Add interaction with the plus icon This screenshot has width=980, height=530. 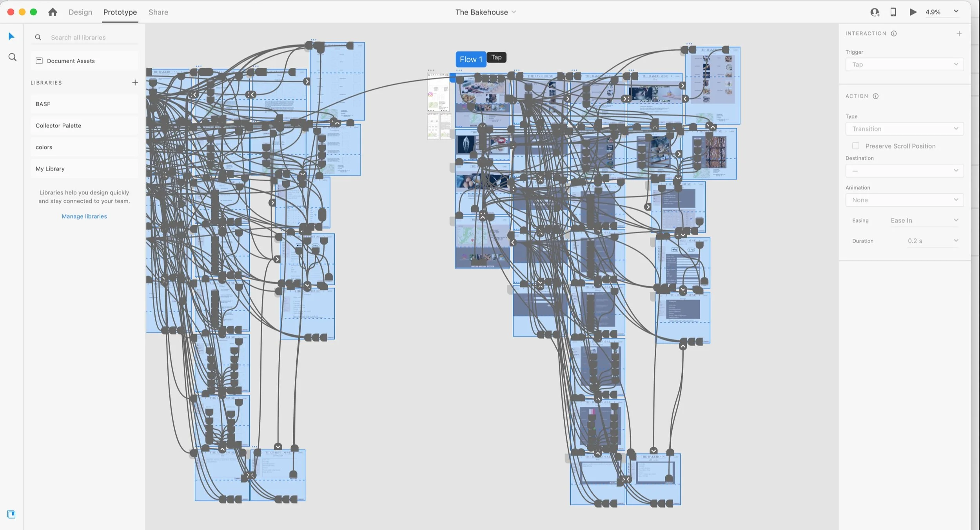pyautogui.click(x=959, y=33)
